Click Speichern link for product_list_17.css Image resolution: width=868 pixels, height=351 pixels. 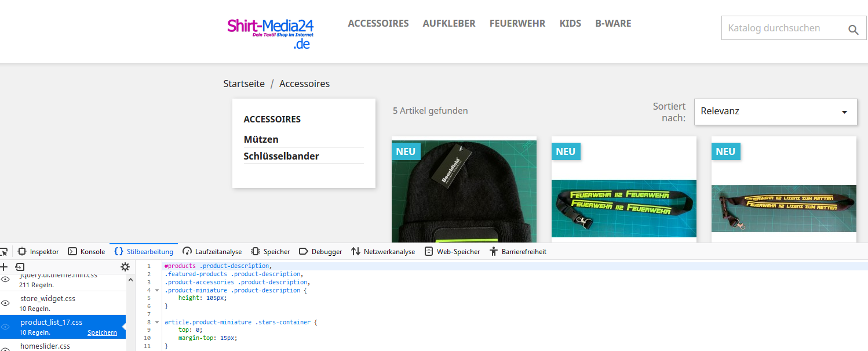point(102,332)
